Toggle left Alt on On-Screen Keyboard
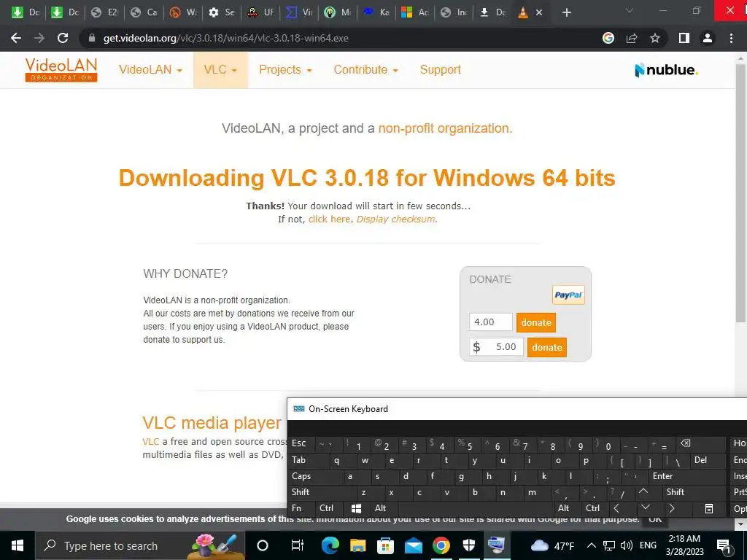Screen dimensions: 747x560 click(384, 508)
